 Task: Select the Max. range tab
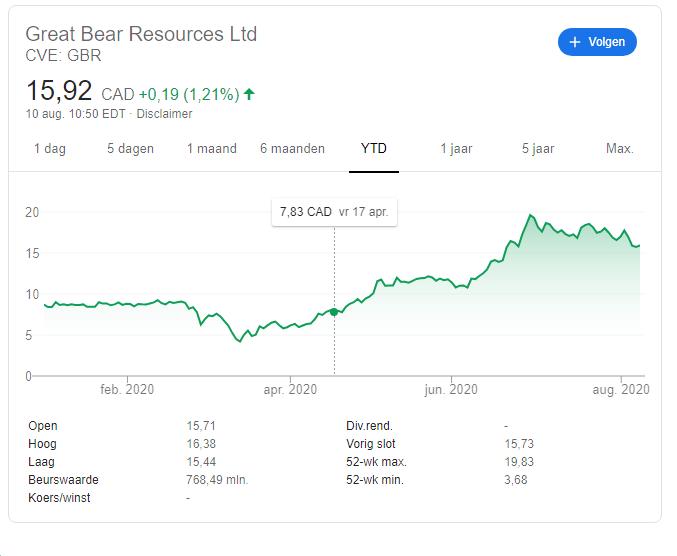(620, 148)
